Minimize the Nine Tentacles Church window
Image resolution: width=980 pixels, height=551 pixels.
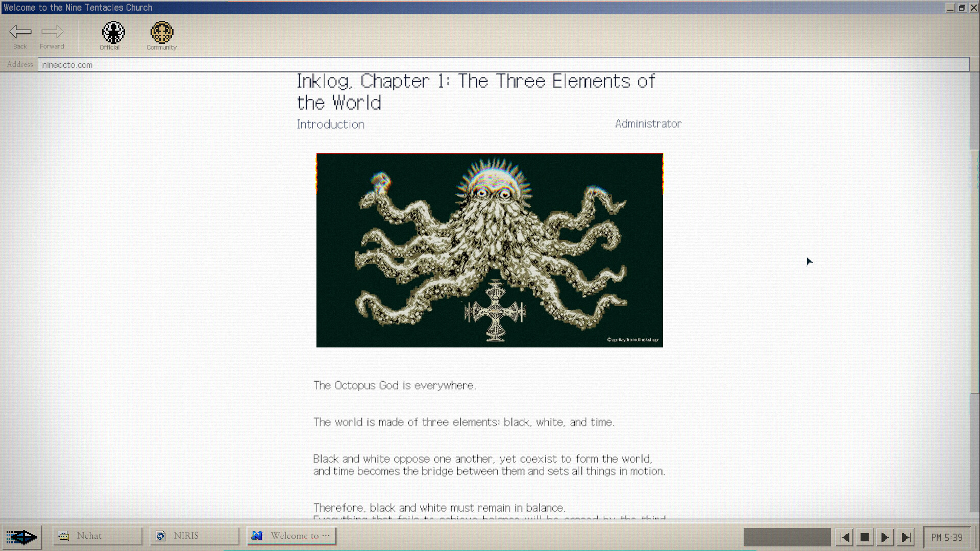950,8
